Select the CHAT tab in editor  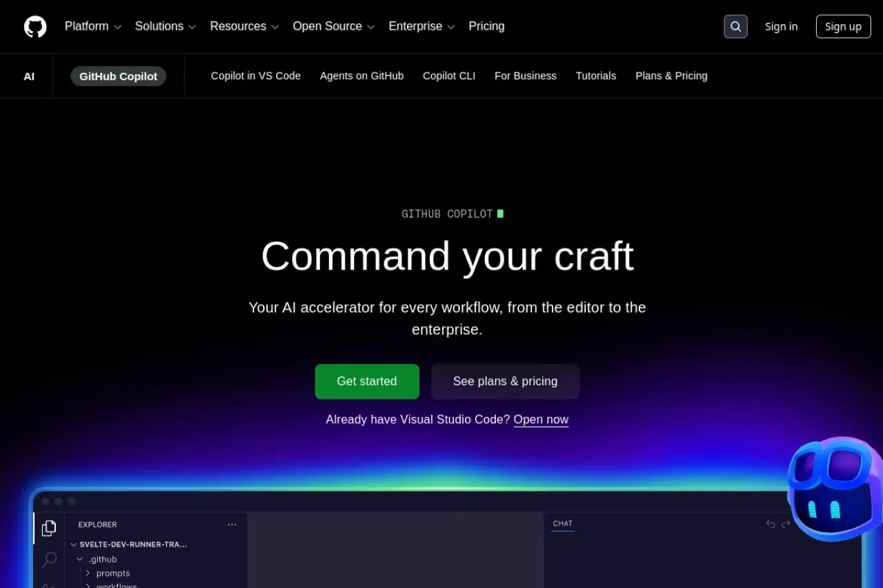click(x=563, y=524)
